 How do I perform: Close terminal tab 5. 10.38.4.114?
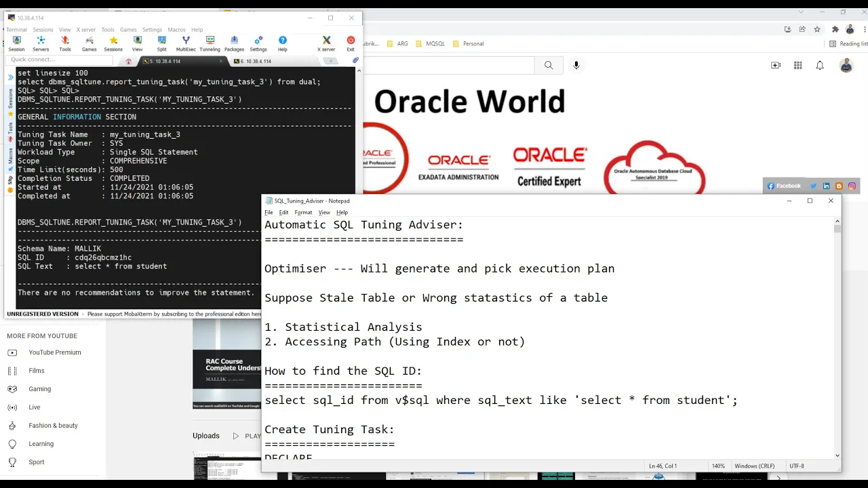pos(220,61)
